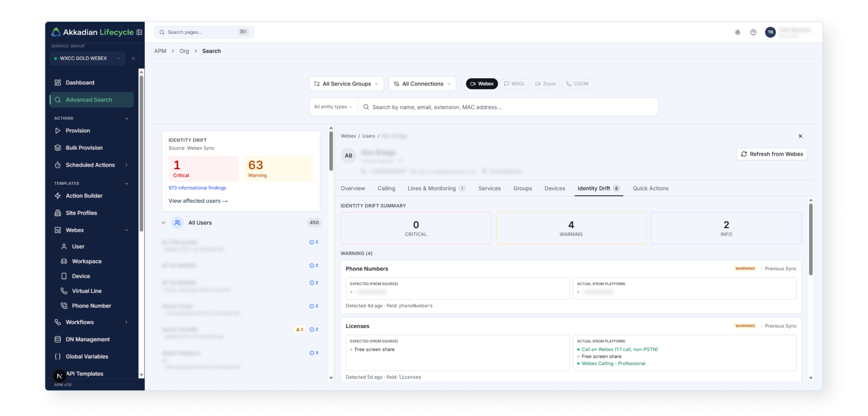Switch to the Overview tab

353,189
